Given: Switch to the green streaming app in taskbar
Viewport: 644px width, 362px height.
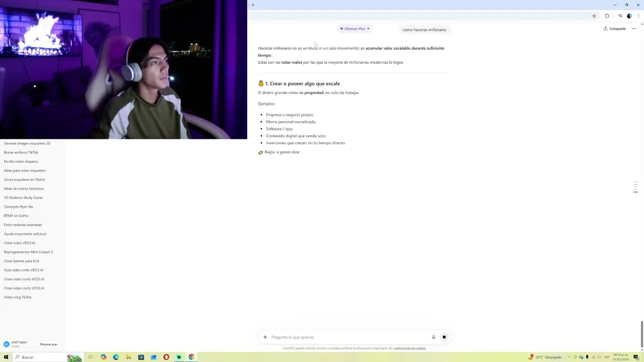Looking at the screenshot, I should (x=179, y=357).
